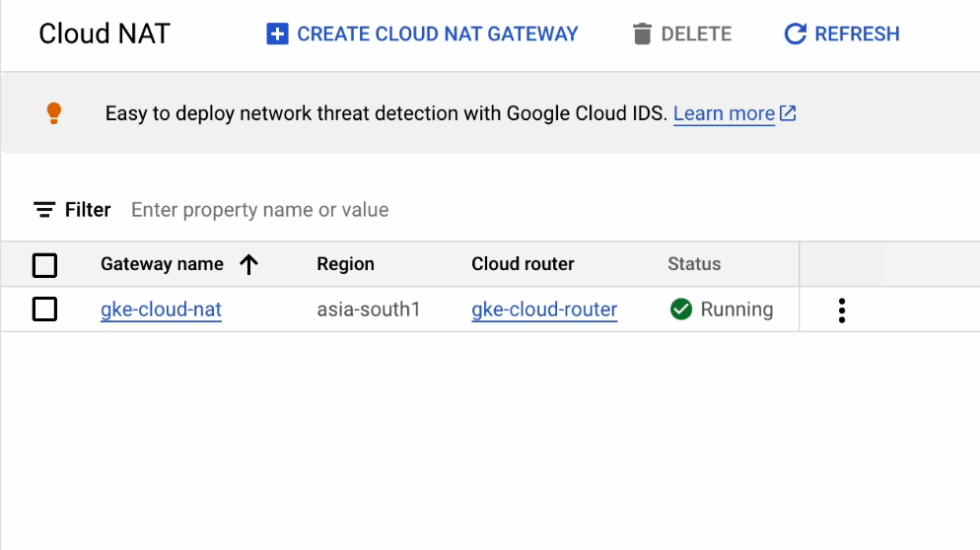Follow the Learn more link about Cloud IDS

click(x=724, y=113)
